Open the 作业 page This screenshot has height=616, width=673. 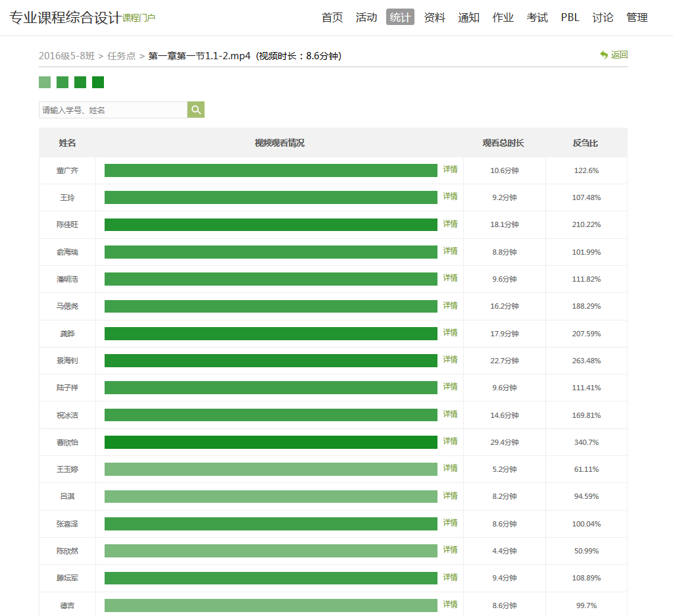[503, 18]
